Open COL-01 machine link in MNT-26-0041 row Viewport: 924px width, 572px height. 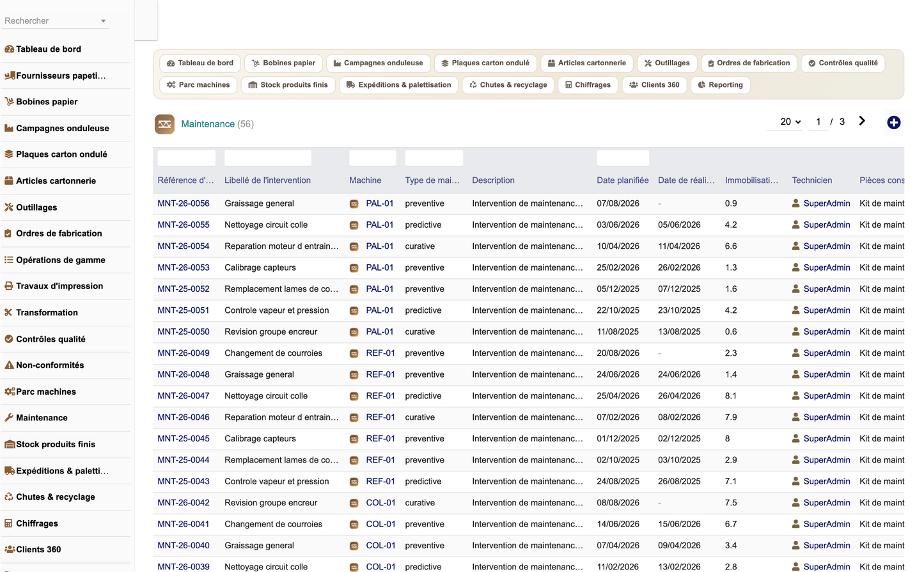click(x=380, y=524)
